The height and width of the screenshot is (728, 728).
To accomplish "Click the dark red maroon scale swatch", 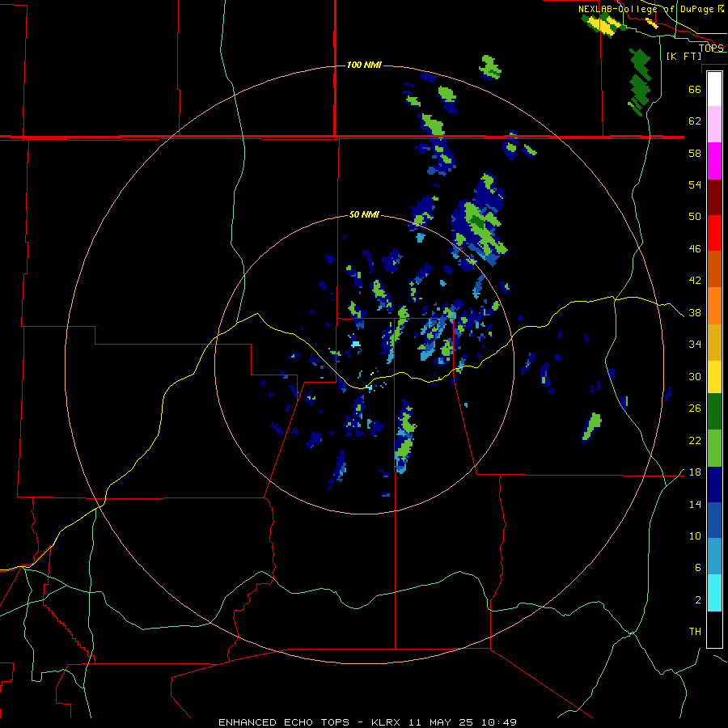I will [x=714, y=197].
